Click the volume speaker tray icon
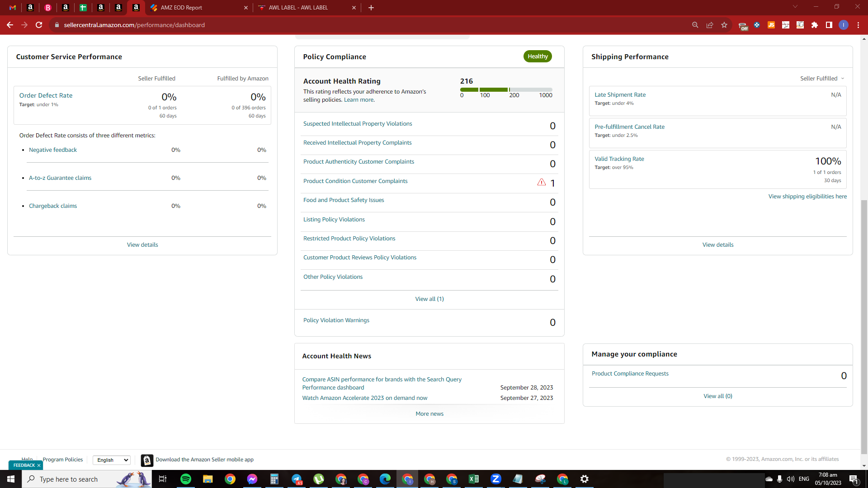The image size is (868, 488). (791, 479)
